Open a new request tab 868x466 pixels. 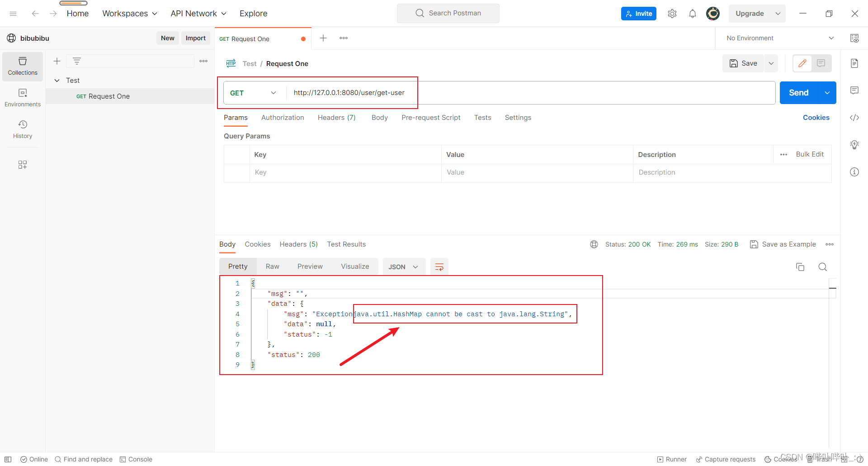coord(323,38)
